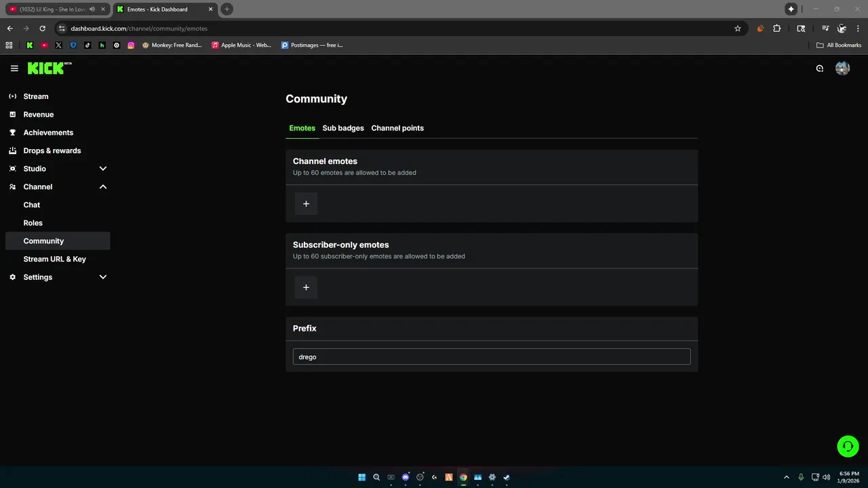The image size is (868, 488).
Task: Add a subscriber-only emote with plus
Action: point(306,287)
